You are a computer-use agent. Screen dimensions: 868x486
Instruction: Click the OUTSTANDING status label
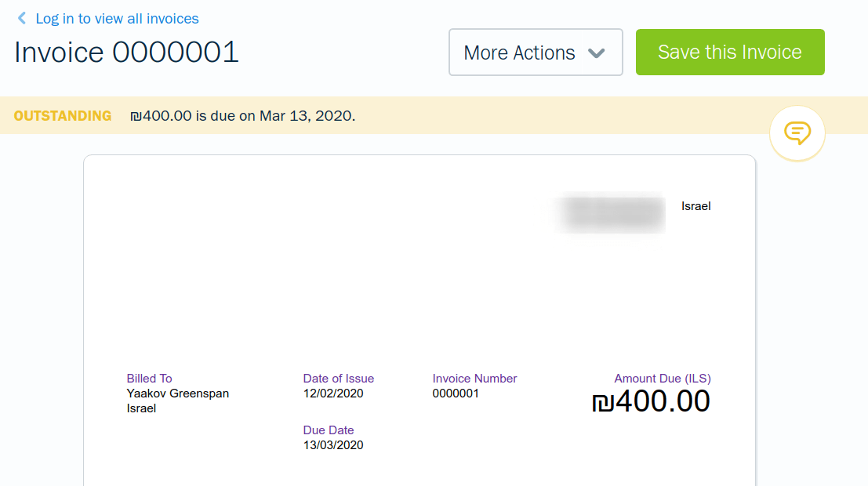[x=63, y=116]
